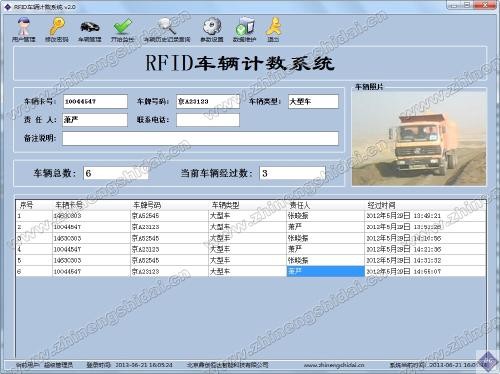Select the vehicle type field 大型车
Screen dimensions: 500x374
tap(313, 101)
